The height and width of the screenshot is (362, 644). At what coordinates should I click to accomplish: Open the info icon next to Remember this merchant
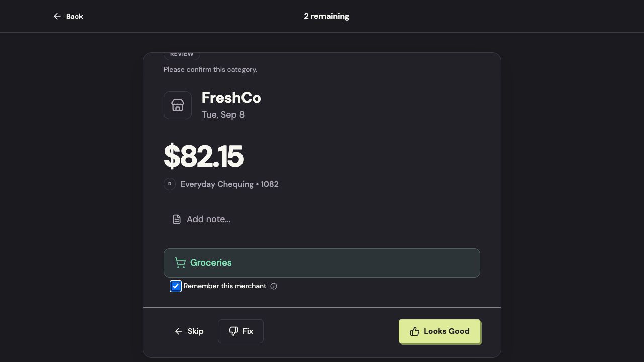coord(274,286)
